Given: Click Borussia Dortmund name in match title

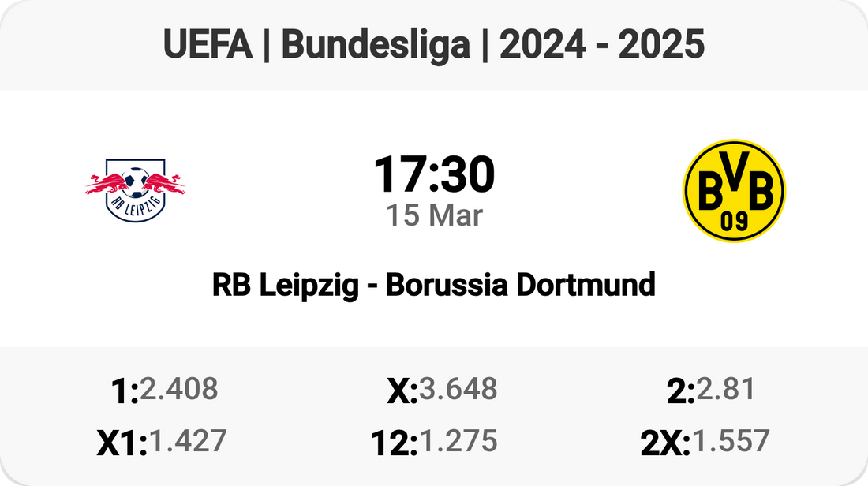Looking at the screenshot, I should click(x=520, y=285).
